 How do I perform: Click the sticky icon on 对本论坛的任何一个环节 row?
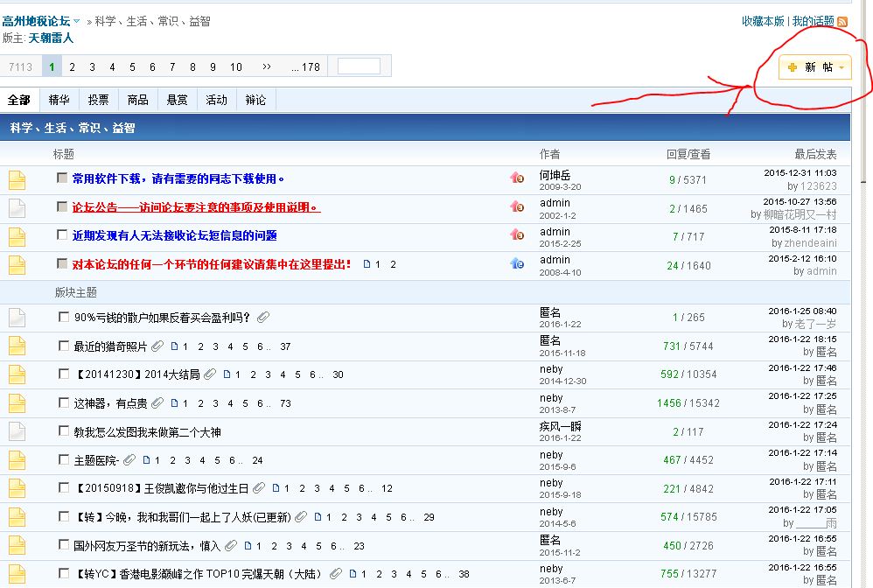click(516, 263)
